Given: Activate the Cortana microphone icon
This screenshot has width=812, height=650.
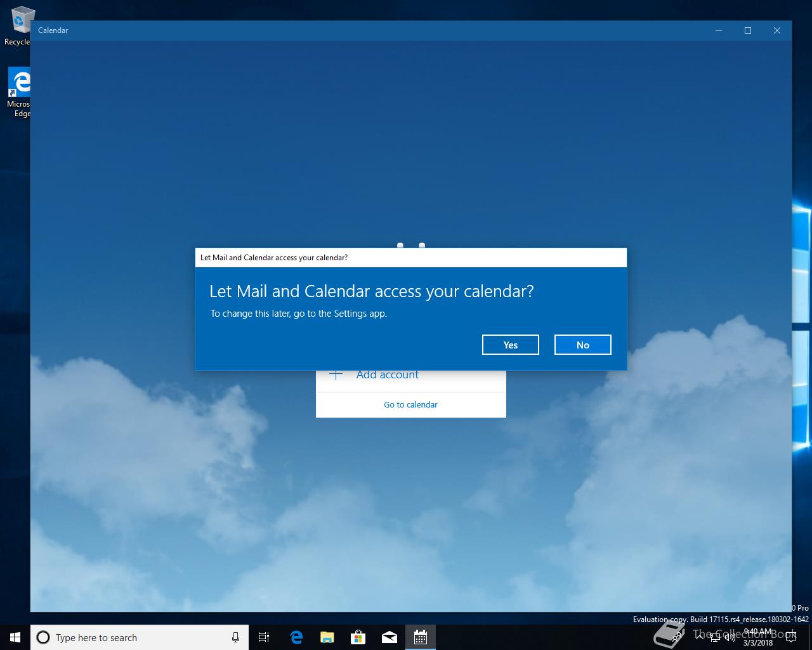Looking at the screenshot, I should click(235, 637).
